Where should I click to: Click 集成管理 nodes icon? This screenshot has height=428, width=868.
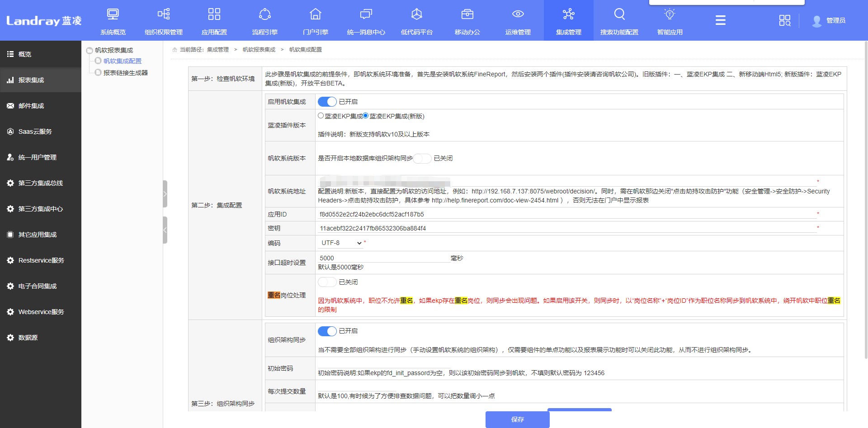tap(569, 14)
